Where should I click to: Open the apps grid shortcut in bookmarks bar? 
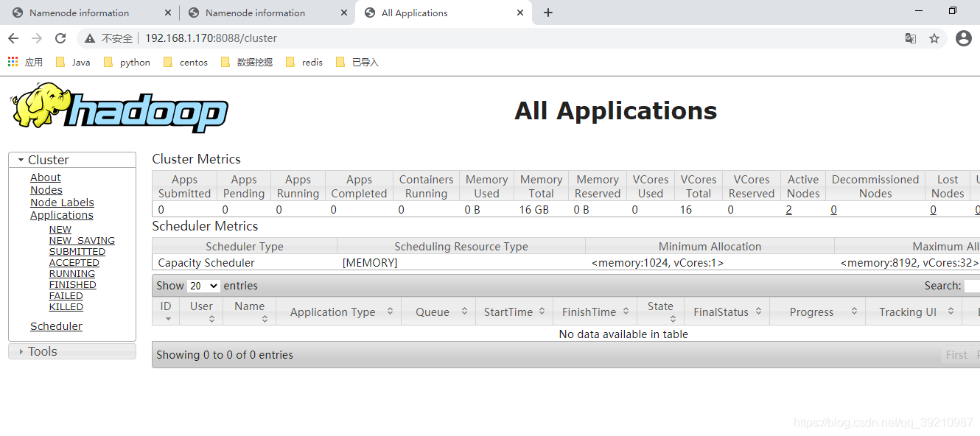pyautogui.click(x=13, y=62)
